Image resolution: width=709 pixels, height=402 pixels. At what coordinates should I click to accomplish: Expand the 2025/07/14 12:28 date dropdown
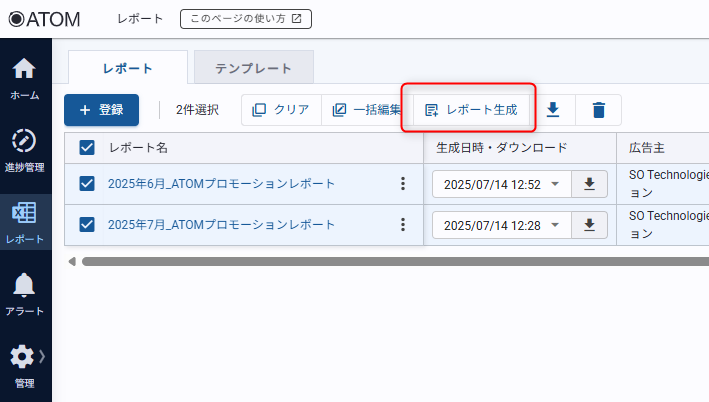tap(555, 225)
